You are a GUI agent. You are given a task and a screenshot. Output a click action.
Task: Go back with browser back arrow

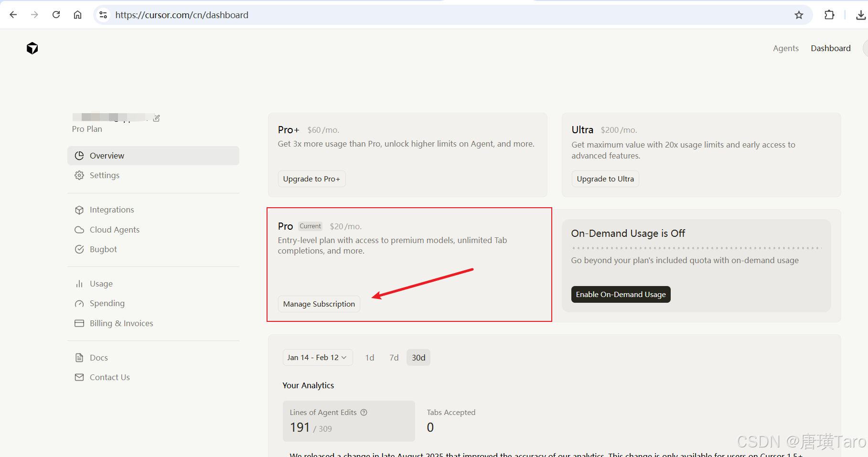13,15
